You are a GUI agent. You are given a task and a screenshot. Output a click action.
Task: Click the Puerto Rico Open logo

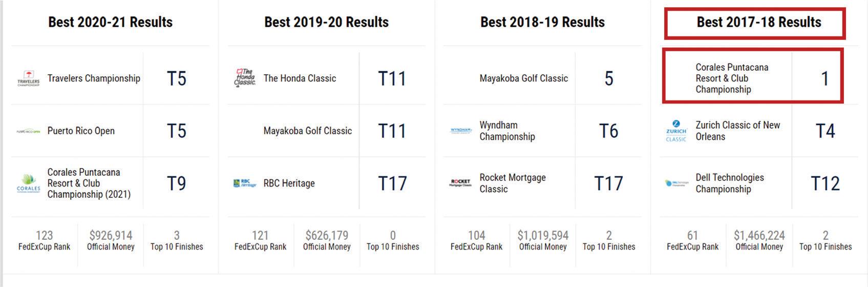pos(28,131)
